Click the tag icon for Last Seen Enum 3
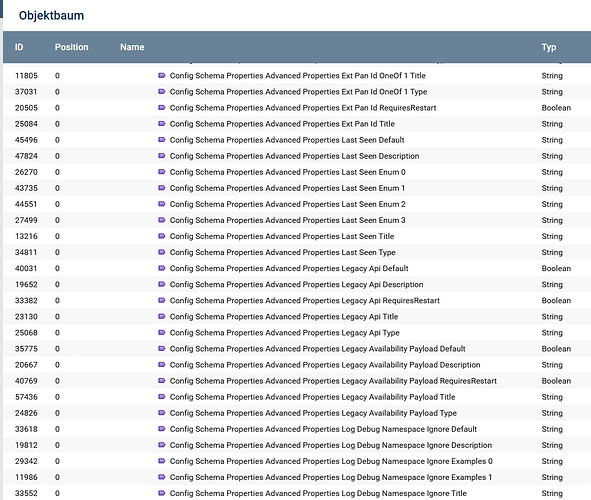 162,220
